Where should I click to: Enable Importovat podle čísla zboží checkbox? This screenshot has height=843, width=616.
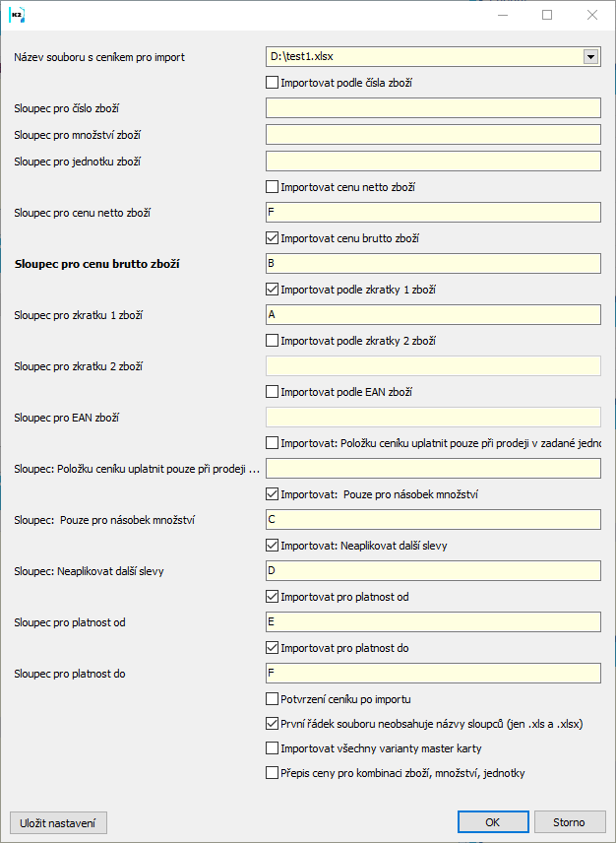pyautogui.click(x=273, y=83)
